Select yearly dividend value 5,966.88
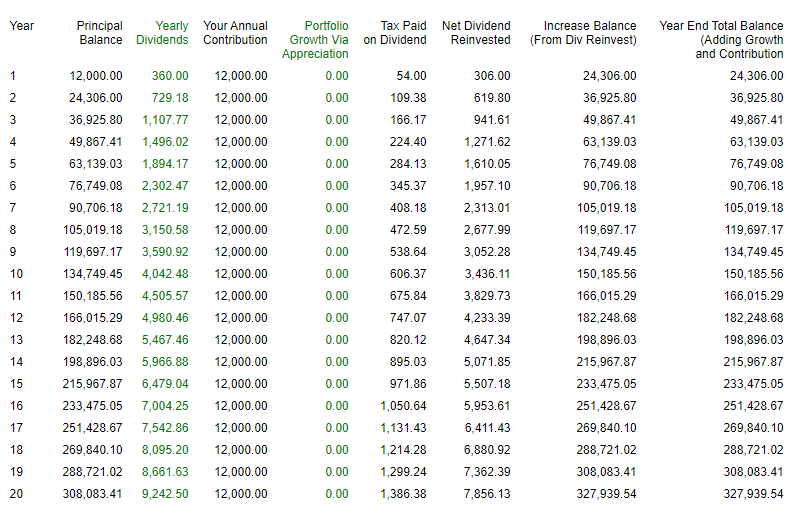The height and width of the screenshot is (518, 801). (165, 362)
